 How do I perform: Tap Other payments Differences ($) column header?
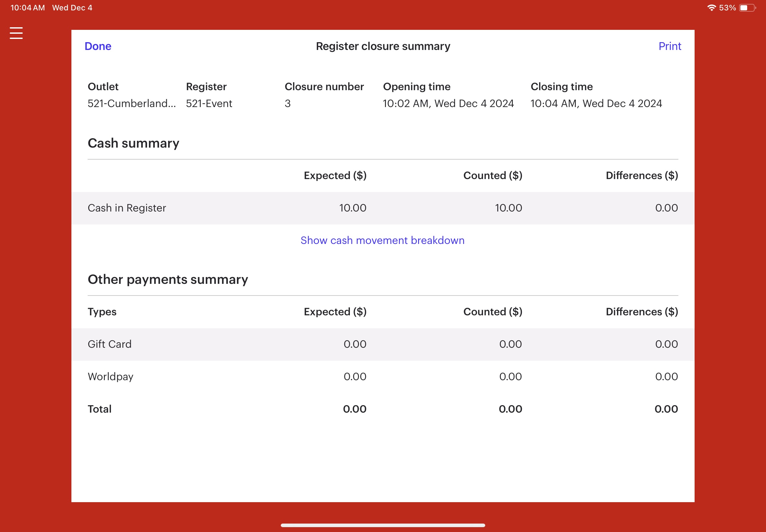pyautogui.click(x=642, y=312)
